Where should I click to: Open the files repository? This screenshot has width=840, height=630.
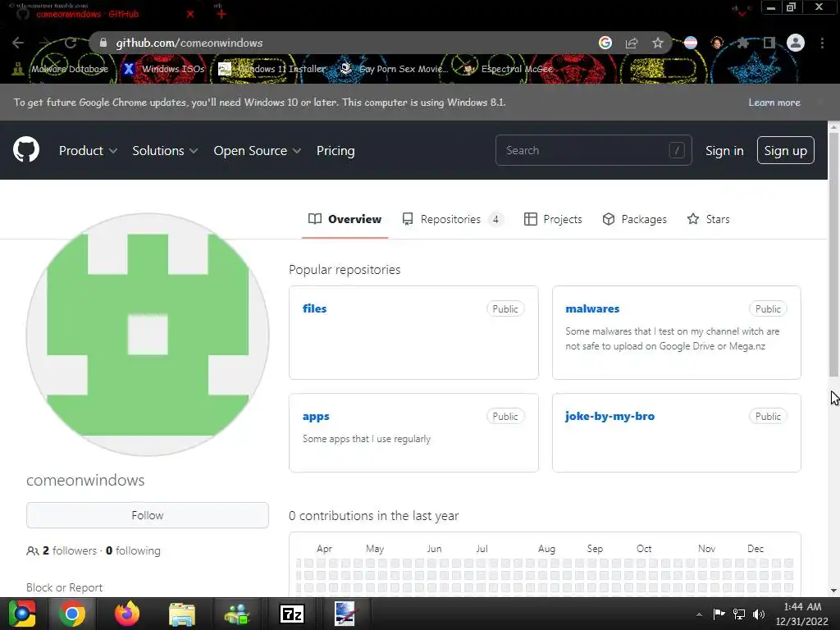314,308
